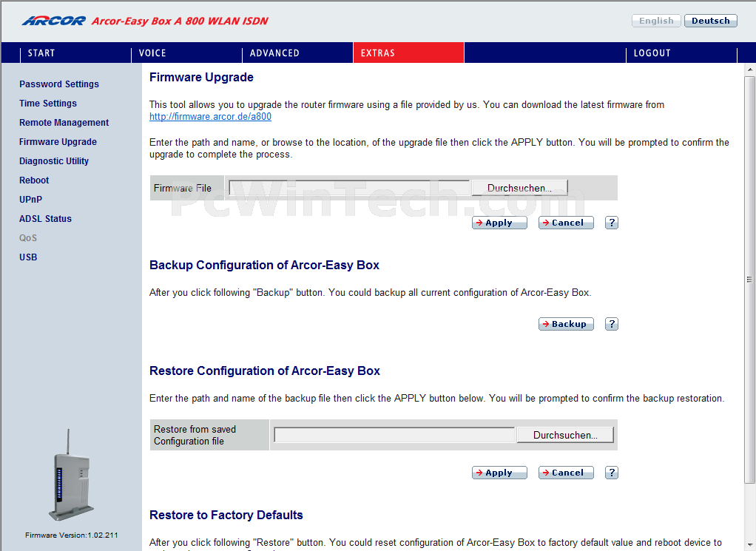Click the restore configuration file field
Viewport: 756px width, 551px height.
click(394, 435)
